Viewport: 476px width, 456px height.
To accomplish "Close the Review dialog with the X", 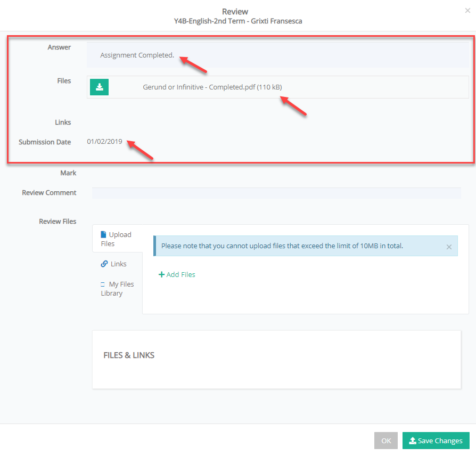I will pos(467,11).
